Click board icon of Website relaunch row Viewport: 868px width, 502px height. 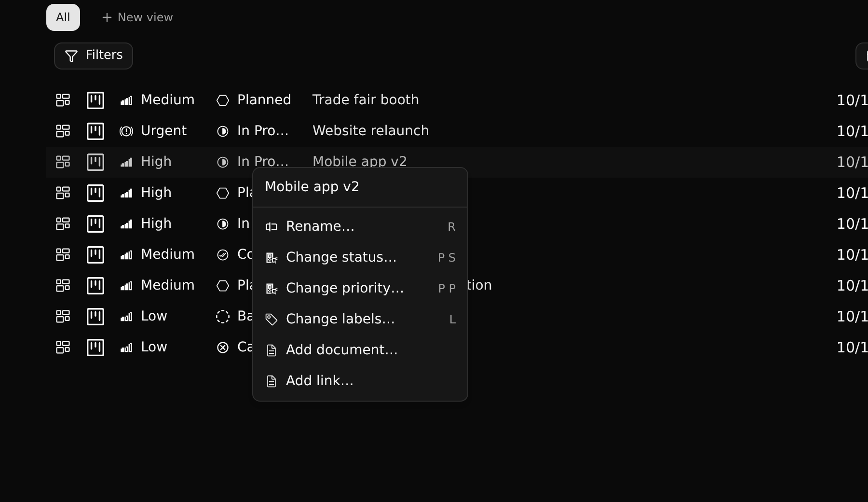[x=95, y=131]
